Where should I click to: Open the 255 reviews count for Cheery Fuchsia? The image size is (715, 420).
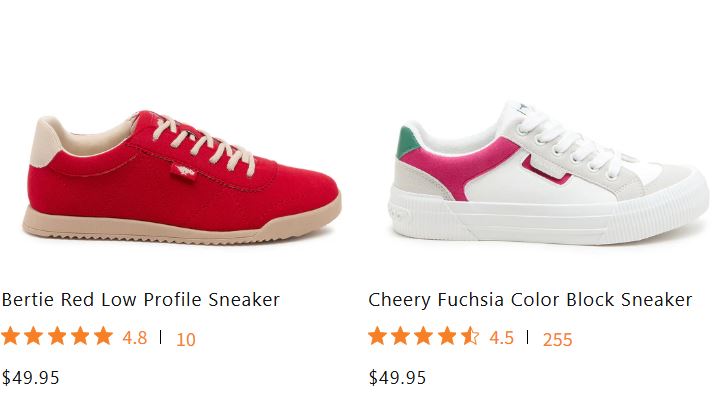tap(557, 339)
